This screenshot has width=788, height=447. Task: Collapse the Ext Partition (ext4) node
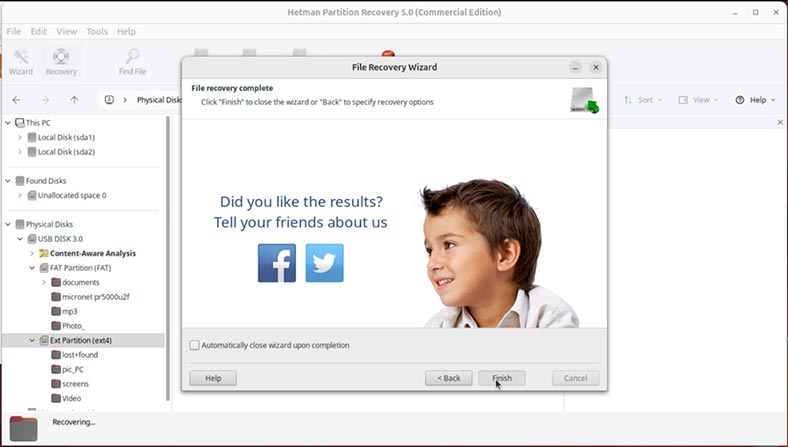(32, 340)
